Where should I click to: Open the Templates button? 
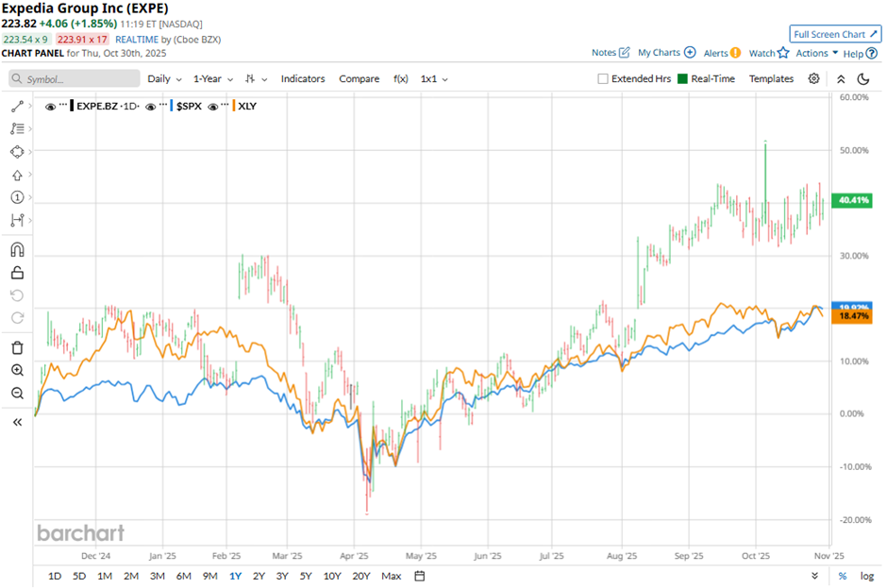[x=771, y=79]
